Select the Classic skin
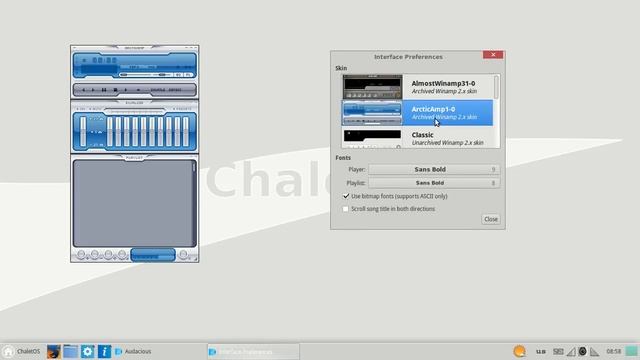640x360 pixels. 417,137
